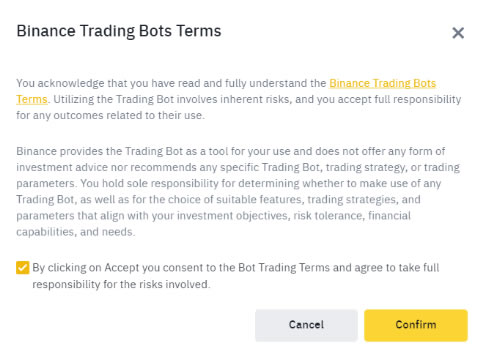Click the "for any outcomes related to their use" line
This screenshot has width=500, height=360.
click(x=110, y=115)
